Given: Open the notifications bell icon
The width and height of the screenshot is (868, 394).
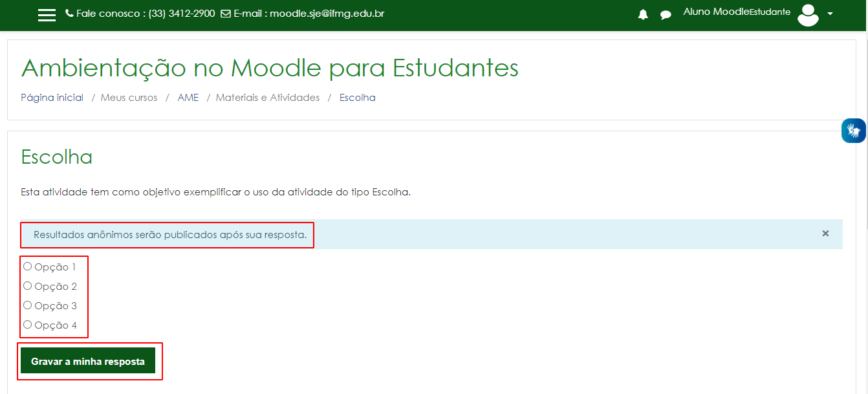Looking at the screenshot, I should point(643,14).
